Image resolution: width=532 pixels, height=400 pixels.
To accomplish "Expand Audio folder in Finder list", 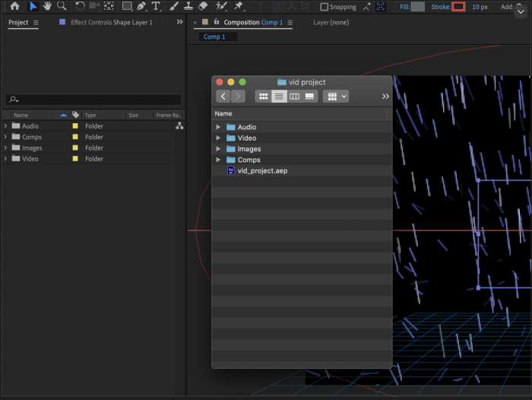I will click(218, 127).
